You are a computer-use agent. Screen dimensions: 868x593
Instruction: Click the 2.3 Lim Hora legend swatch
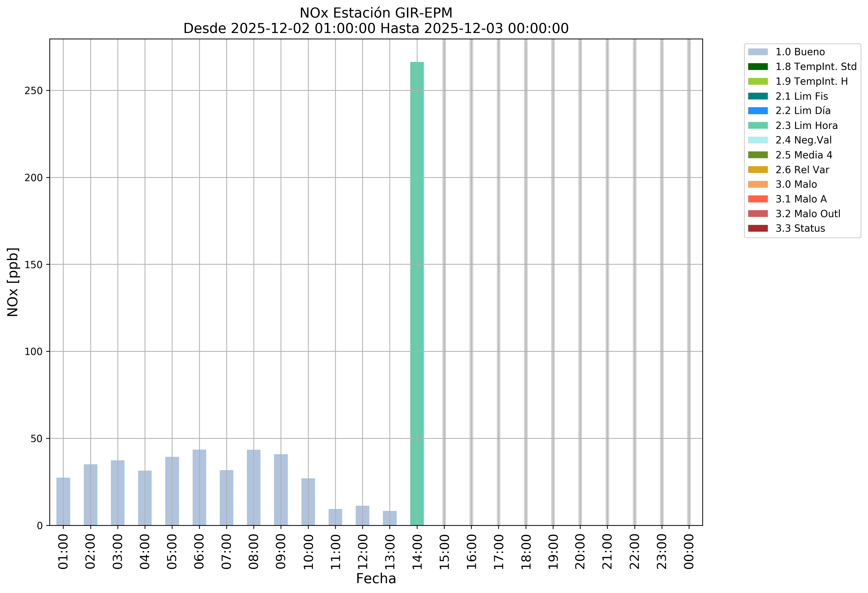point(758,125)
